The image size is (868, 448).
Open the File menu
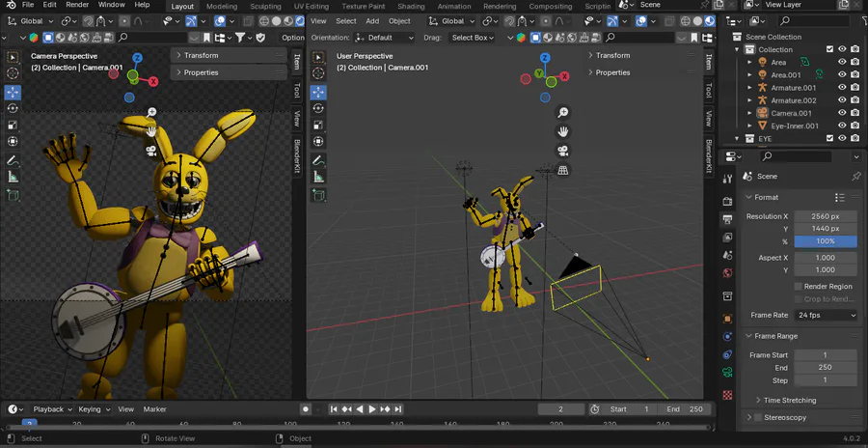click(x=28, y=5)
